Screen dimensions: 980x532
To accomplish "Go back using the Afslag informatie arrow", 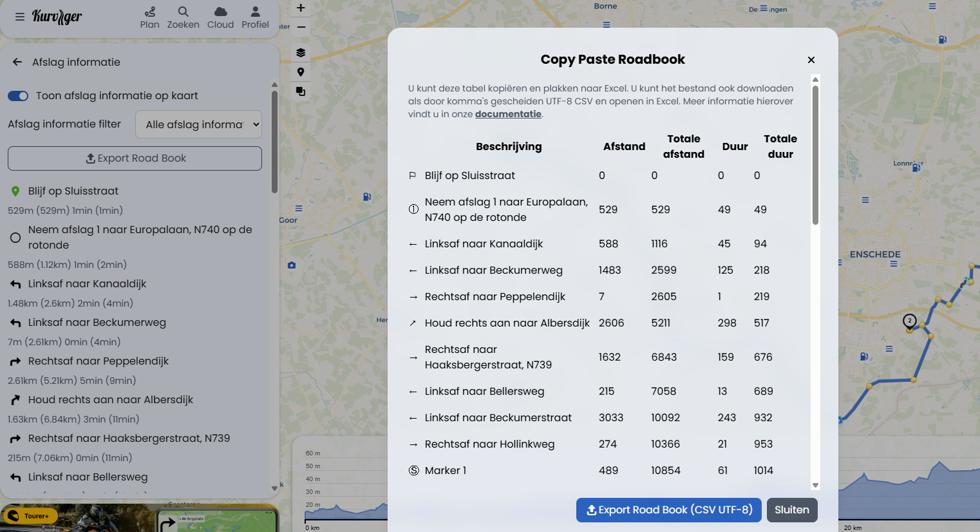I will coord(17,62).
